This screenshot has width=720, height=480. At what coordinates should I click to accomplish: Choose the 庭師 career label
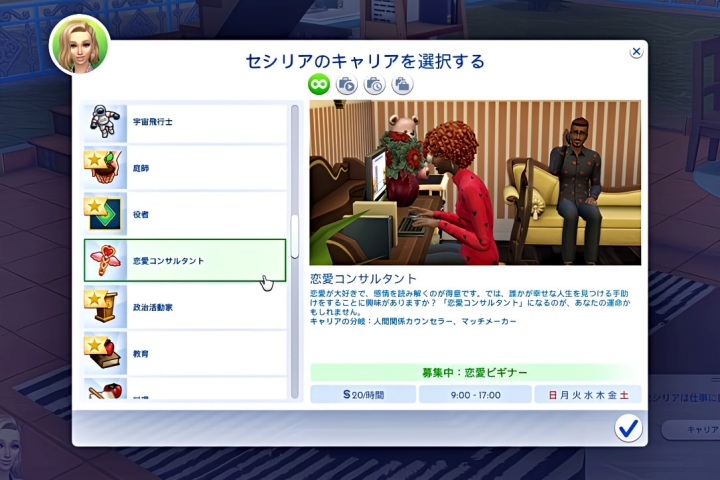[141, 169]
